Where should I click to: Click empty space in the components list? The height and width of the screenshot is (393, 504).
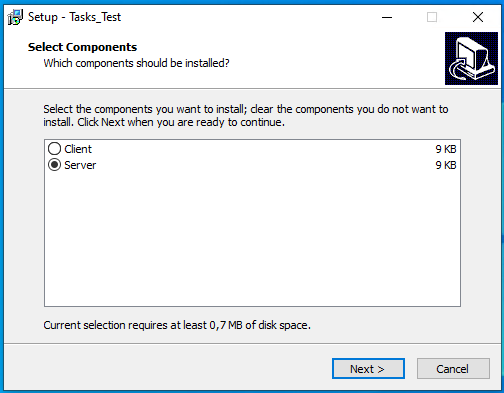[x=252, y=238]
